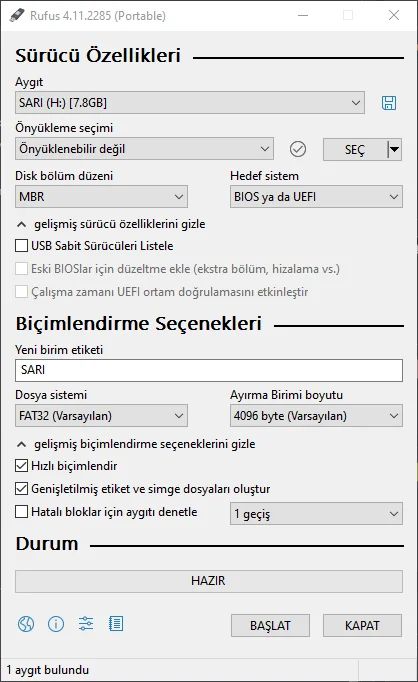Click the Sürücü Özellikleri heading
The image size is (418, 682).
point(98,56)
